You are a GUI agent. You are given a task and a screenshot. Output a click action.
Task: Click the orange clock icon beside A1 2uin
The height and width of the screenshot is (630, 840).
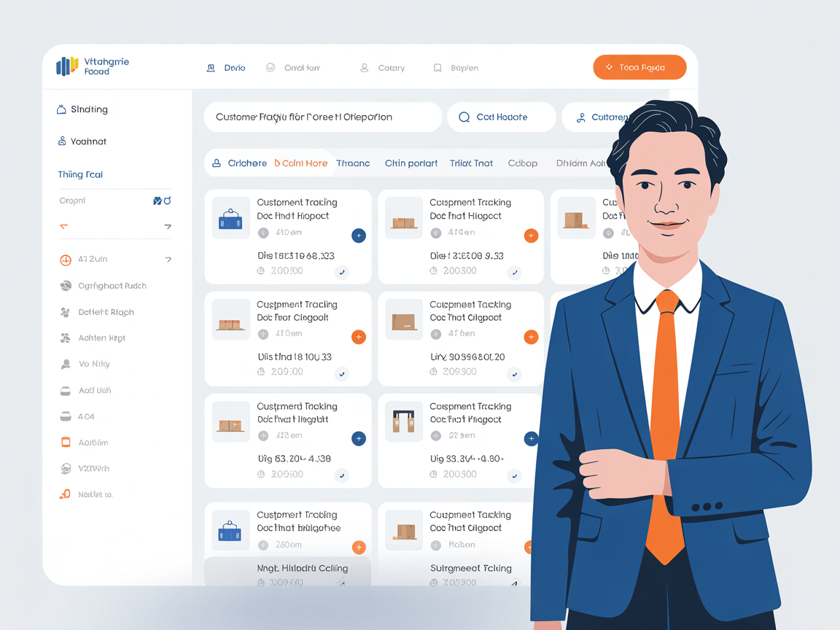[66, 260]
